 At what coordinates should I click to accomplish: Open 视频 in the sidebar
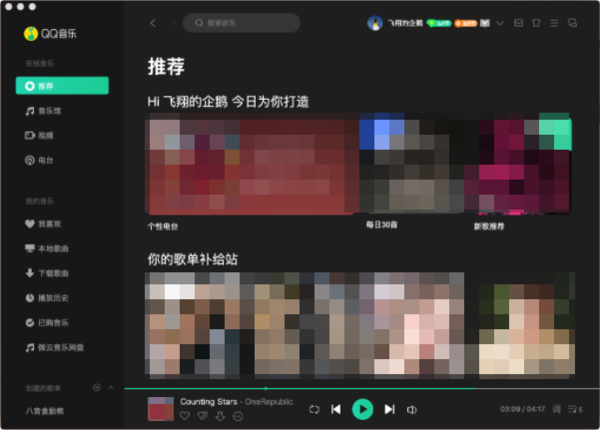[x=39, y=135]
